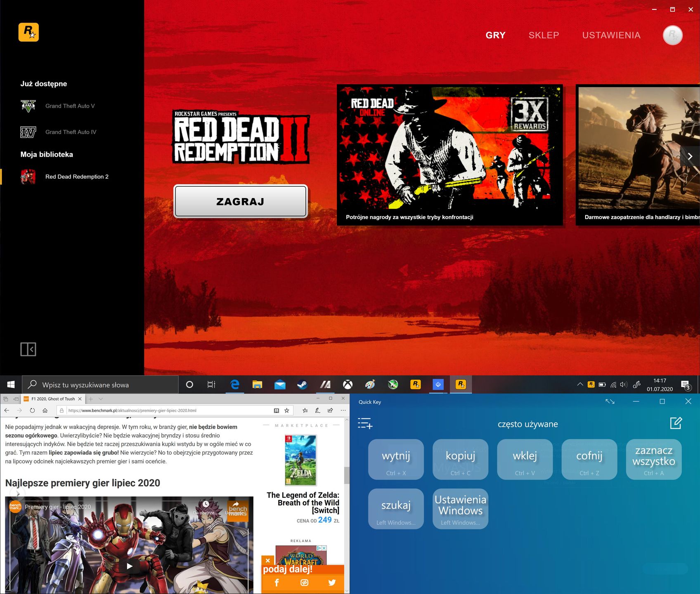This screenshot has width=700, height=594.
Task: Add notes to page in Edge
Action: click(x=317, y=410)
